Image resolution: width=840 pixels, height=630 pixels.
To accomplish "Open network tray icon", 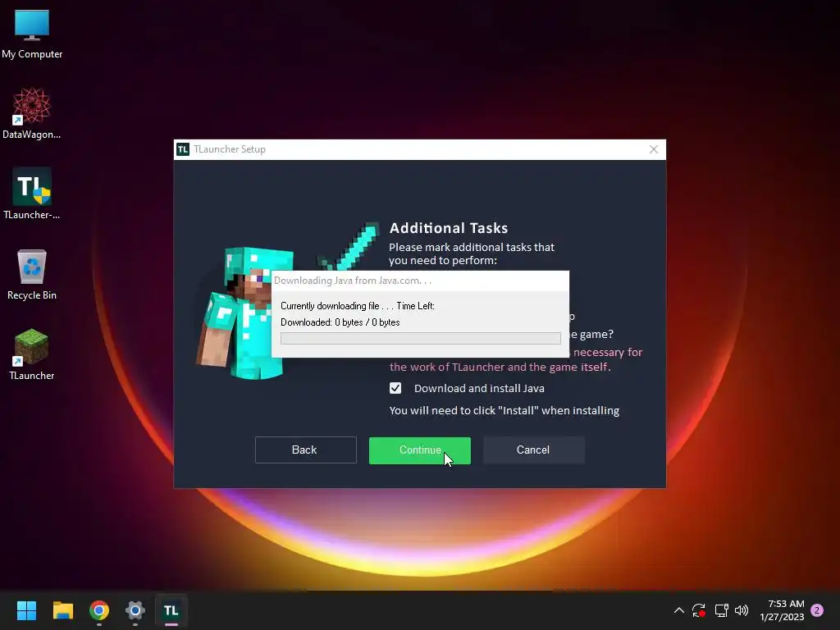I will pyautogui.click(x=721, y=610).
